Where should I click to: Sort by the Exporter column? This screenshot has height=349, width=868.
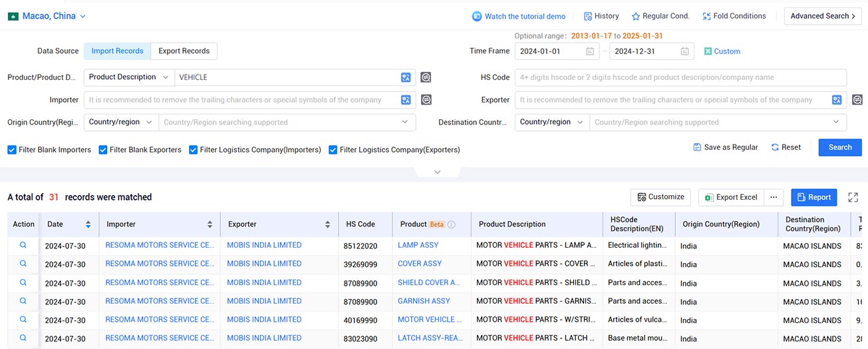pyautogui.click(x=327, y=224)
